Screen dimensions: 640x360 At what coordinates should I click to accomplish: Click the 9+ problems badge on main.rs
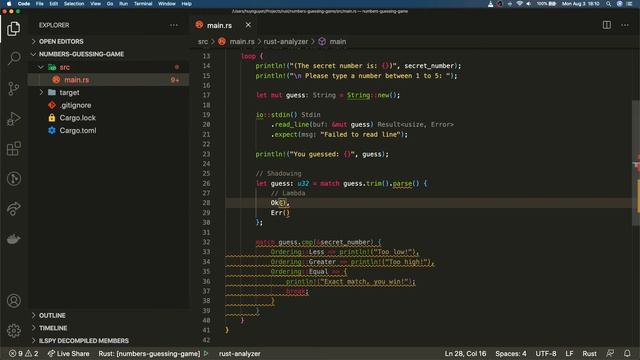[x=175, y=80]
